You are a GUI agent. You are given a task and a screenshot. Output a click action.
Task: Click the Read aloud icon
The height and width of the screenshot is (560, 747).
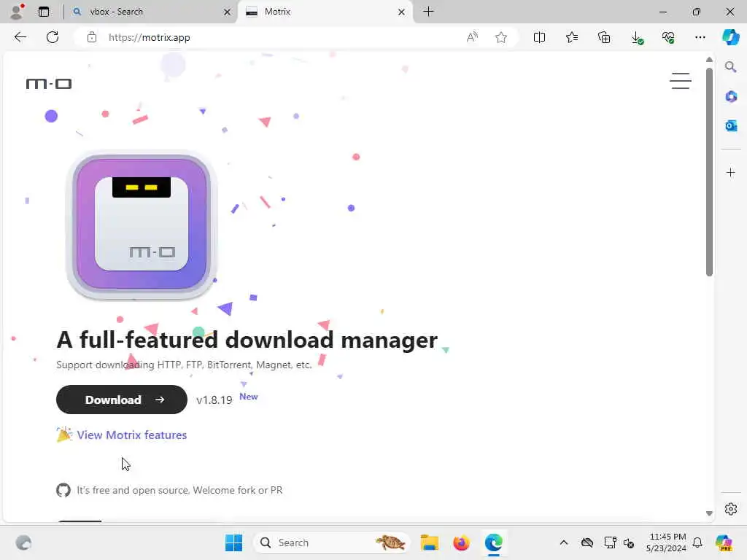[x=472, y=37]
